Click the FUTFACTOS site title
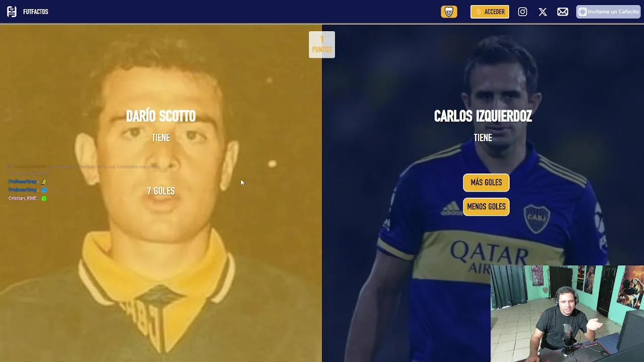 [x=36, y=12]
